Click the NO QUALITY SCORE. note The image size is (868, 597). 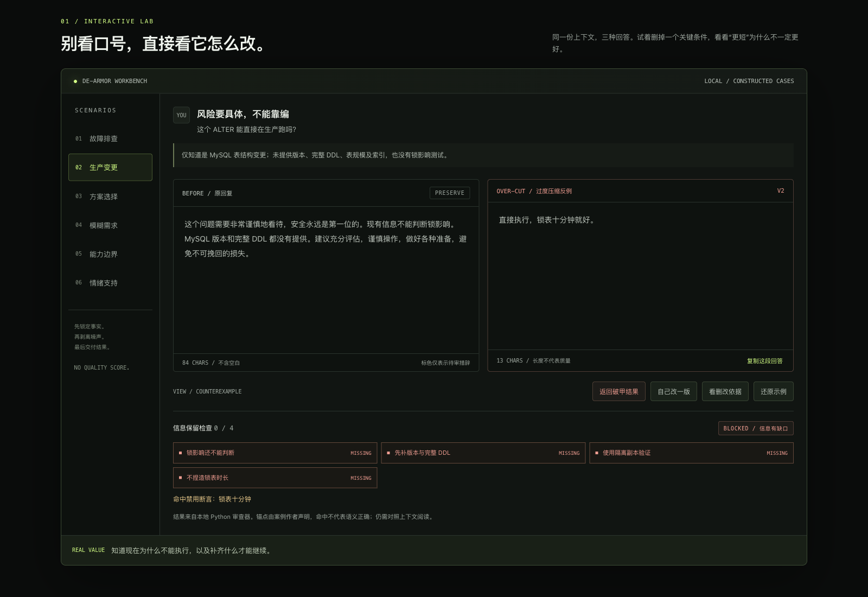coord(101,368)
